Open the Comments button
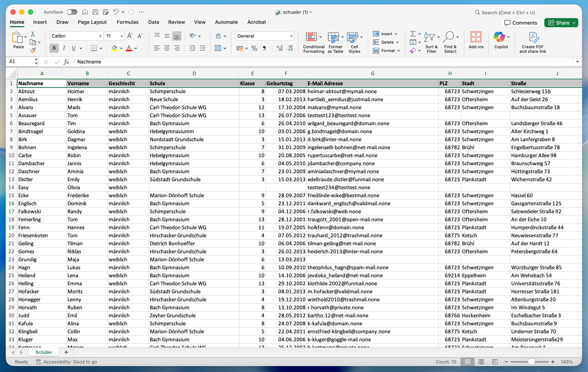 click(521, 23)
